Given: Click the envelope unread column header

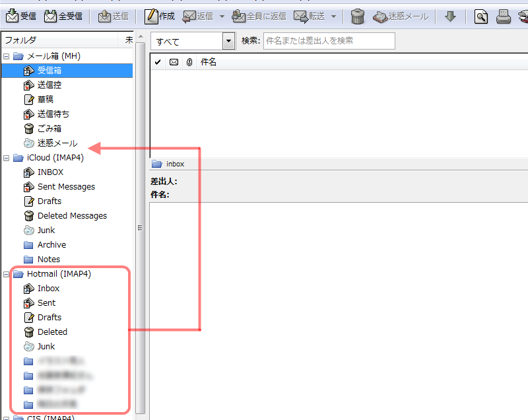Looking at the screenshot, I should coord(174,62).
